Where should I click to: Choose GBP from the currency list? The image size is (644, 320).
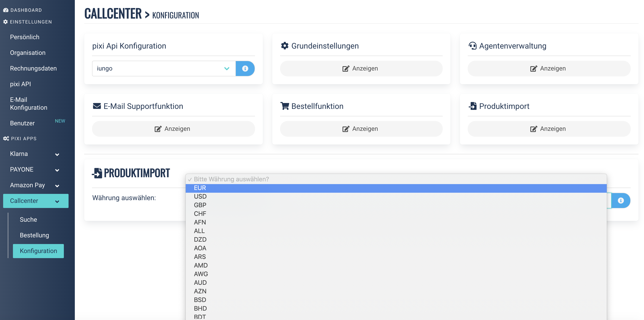(396, 205)
